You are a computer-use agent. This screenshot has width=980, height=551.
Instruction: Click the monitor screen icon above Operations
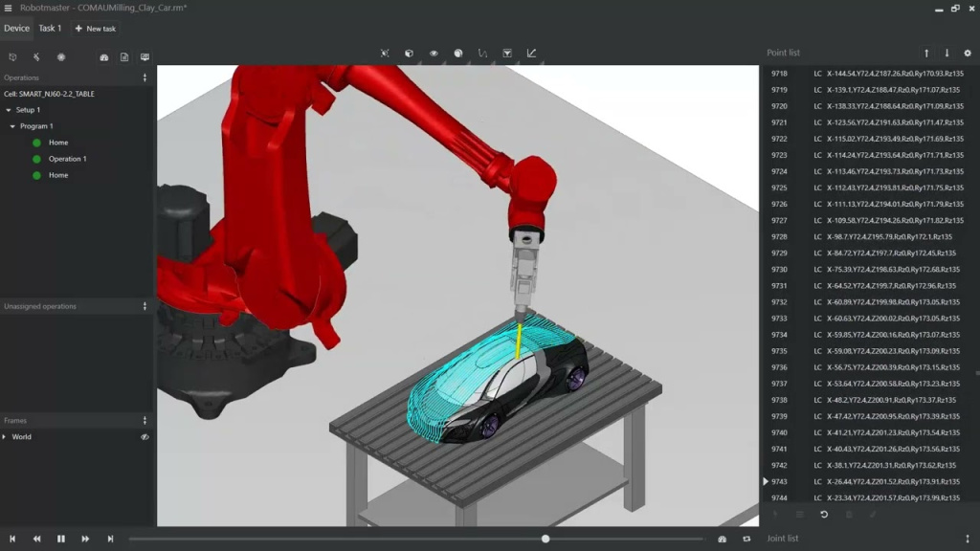pyautogui.click(x=145, y=57)
